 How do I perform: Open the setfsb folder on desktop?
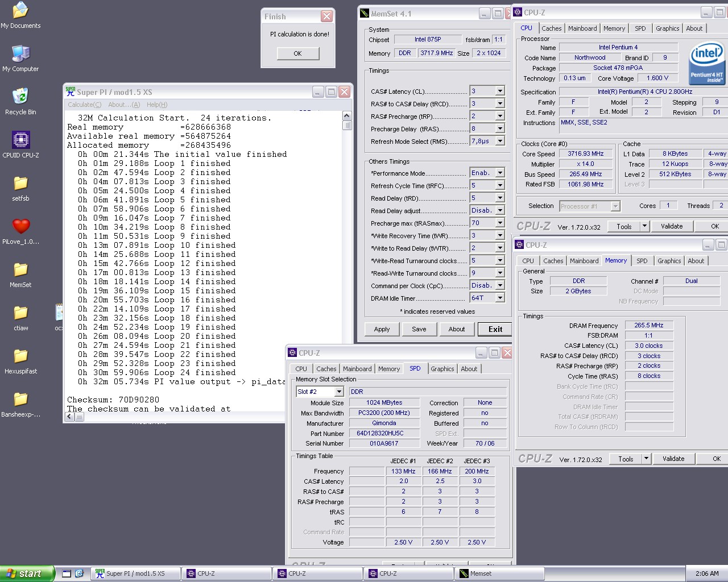point(20,184)
